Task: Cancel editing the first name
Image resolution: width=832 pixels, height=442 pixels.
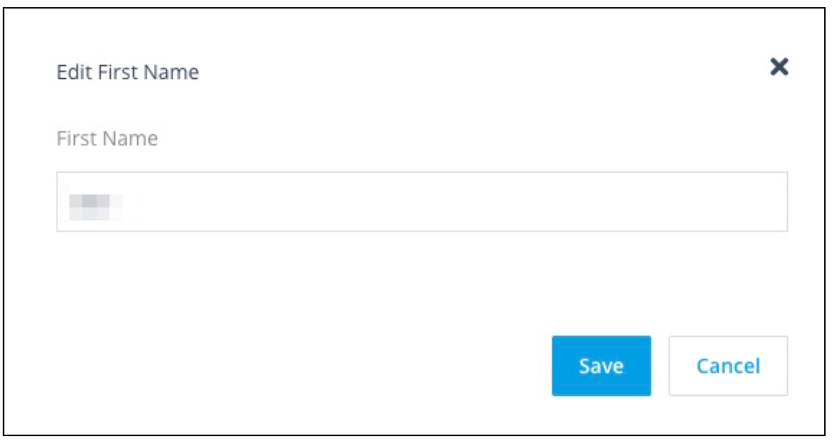Action: (728, 366)
